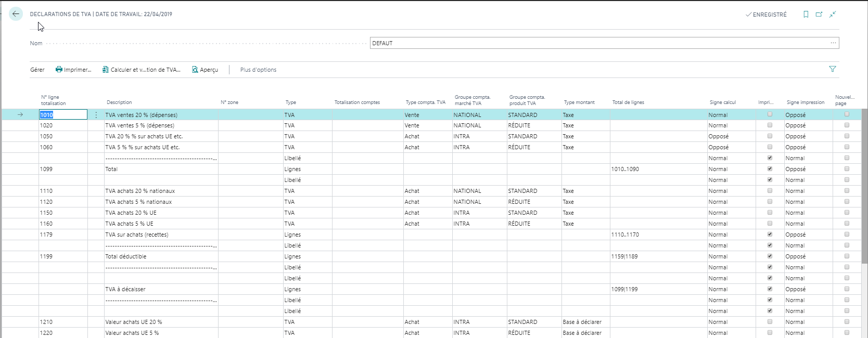868x338 pixels.
Task: Enable Imprimer checkbox for row 1020
Action: pyautogui.click(x=770, y=125)
